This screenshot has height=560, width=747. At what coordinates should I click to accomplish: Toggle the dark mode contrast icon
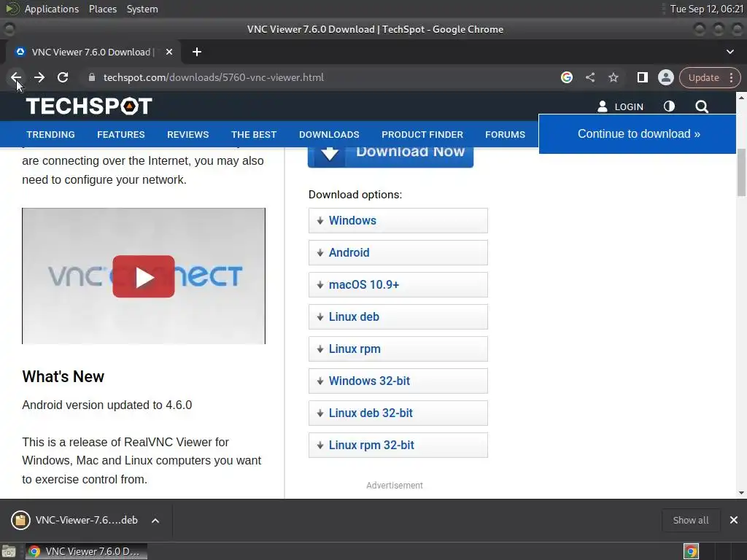tap(669, 106)
